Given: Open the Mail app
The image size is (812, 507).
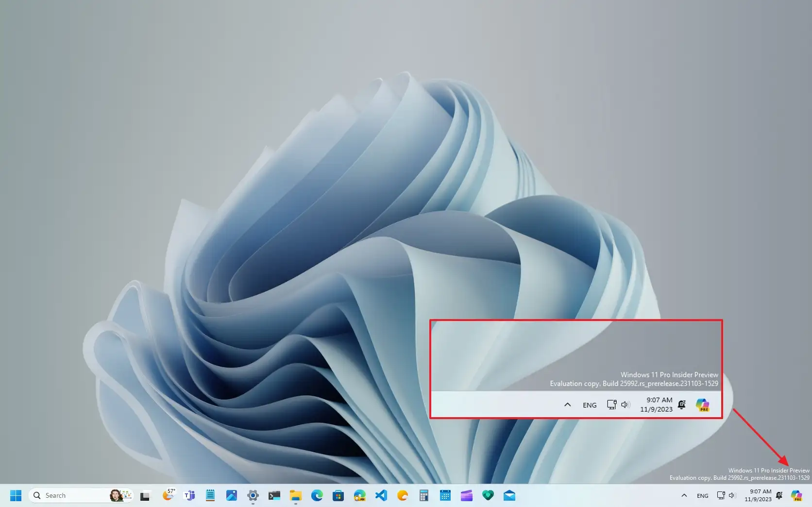Looking at the screenshot, I should (x=509, y=495).
